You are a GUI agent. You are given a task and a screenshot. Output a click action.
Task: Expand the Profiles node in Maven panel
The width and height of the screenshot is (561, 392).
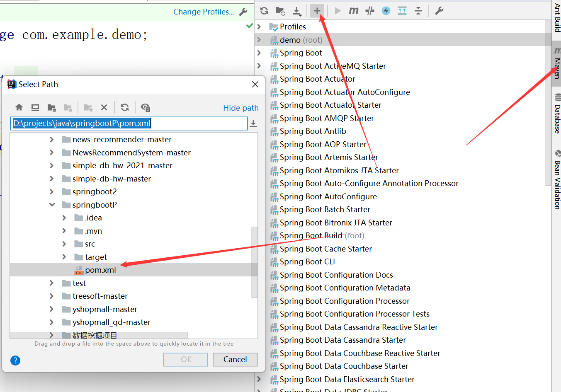(x=259, y=27)
